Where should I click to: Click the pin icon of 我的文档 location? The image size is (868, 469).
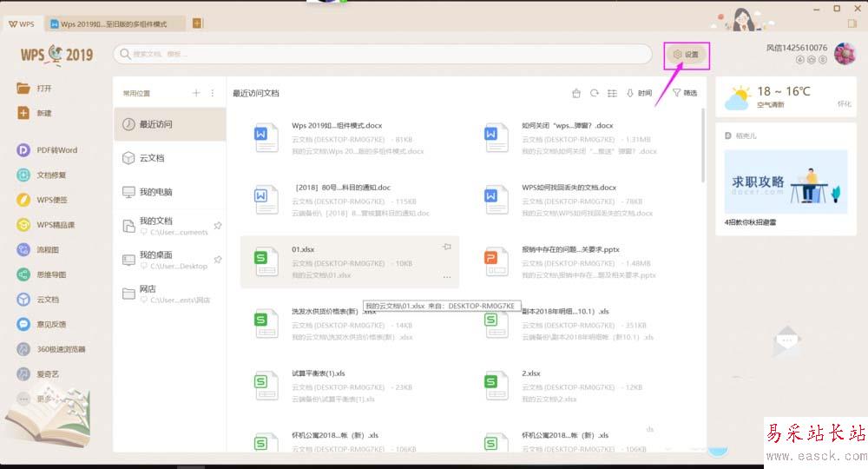point(218,226)
